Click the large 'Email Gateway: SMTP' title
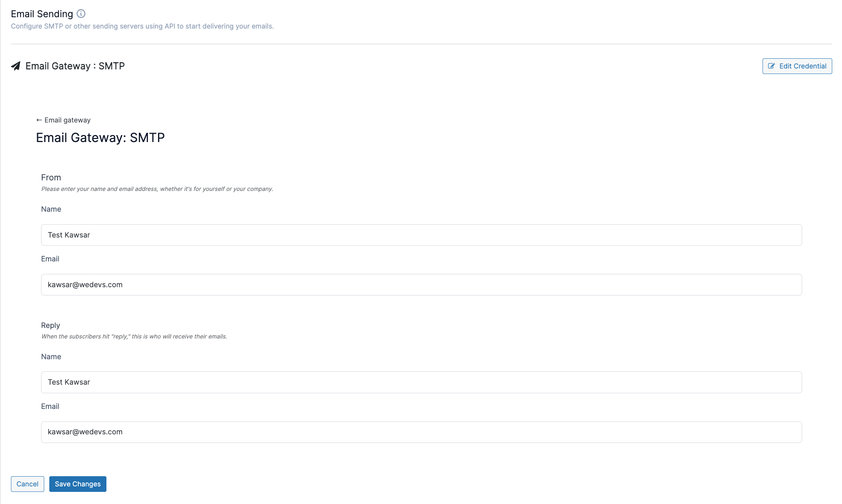Screen dimensions: 842x504 (x=100, y=138)
